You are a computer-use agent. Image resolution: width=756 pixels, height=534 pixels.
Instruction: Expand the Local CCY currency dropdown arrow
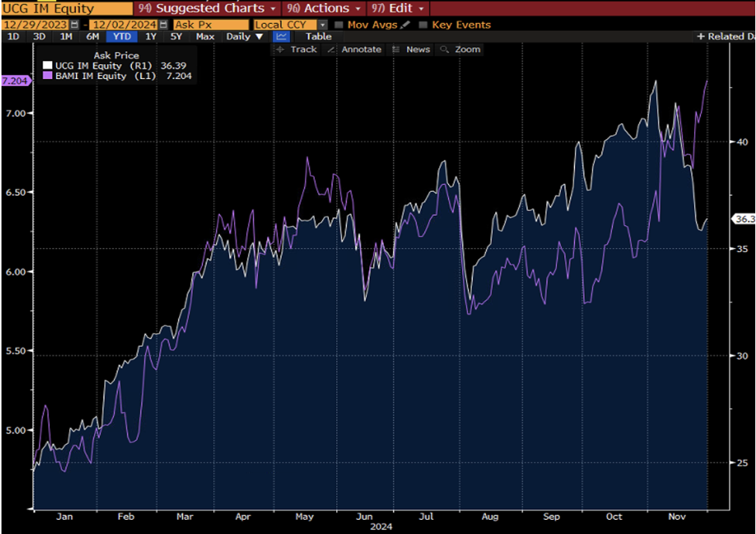323,25
